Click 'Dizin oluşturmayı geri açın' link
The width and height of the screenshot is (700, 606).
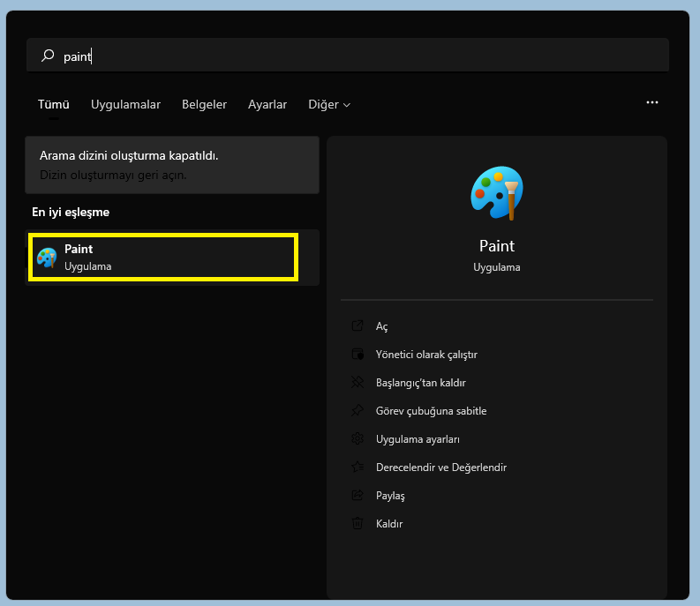113,175
